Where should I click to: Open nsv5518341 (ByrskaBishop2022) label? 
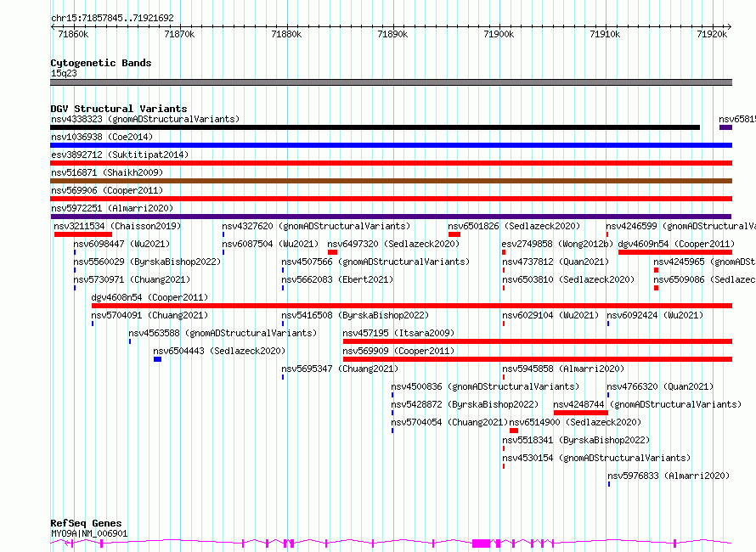[576, 440]
